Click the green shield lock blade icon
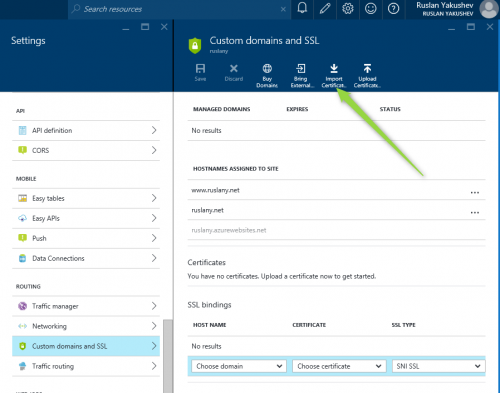The image size is (500, 393). pos(195,46)
